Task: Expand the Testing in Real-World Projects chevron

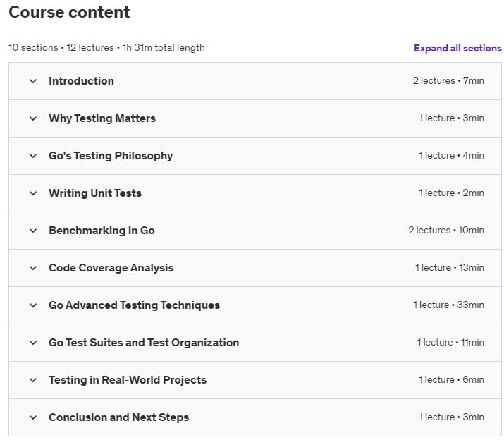Action: pos(33,380)
